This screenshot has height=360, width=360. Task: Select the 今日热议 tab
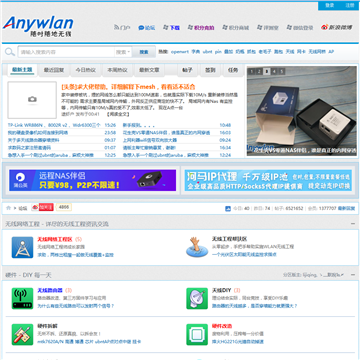coord(85,70)
